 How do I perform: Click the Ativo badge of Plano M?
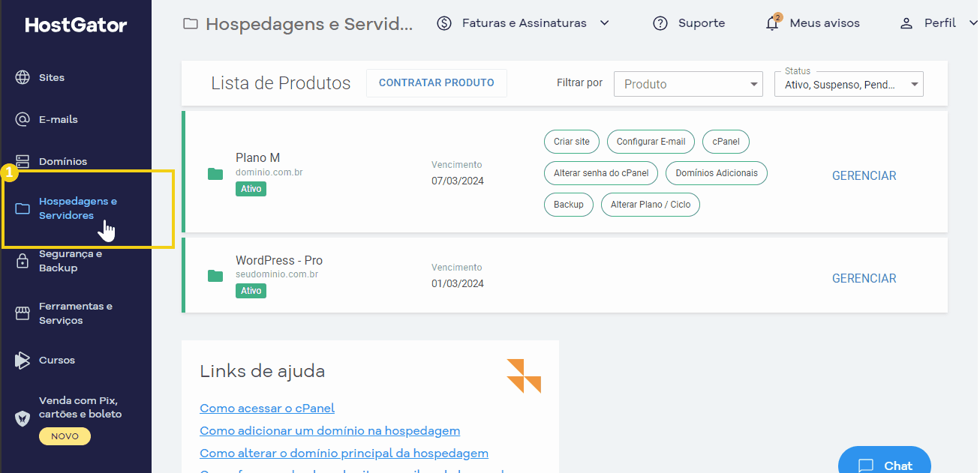(251, 189)
